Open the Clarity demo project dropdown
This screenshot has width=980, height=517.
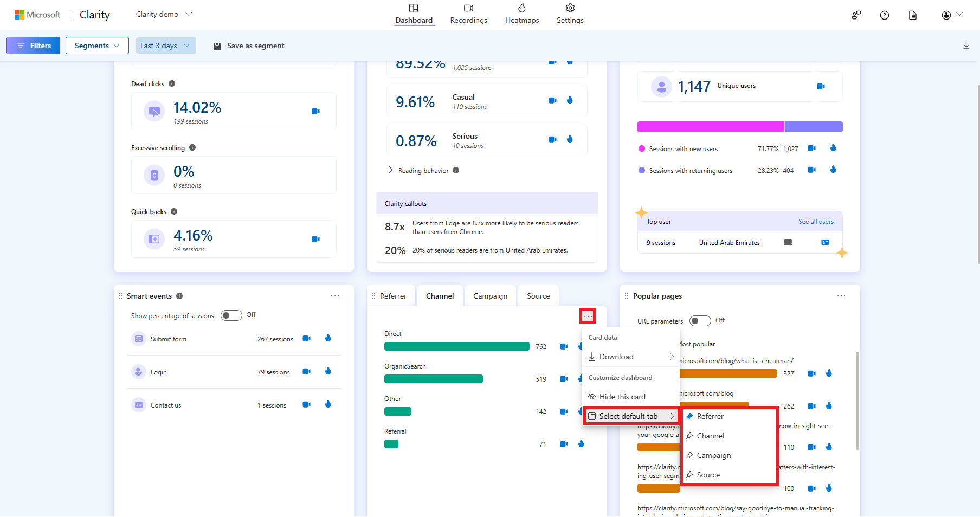pos(164,15)
